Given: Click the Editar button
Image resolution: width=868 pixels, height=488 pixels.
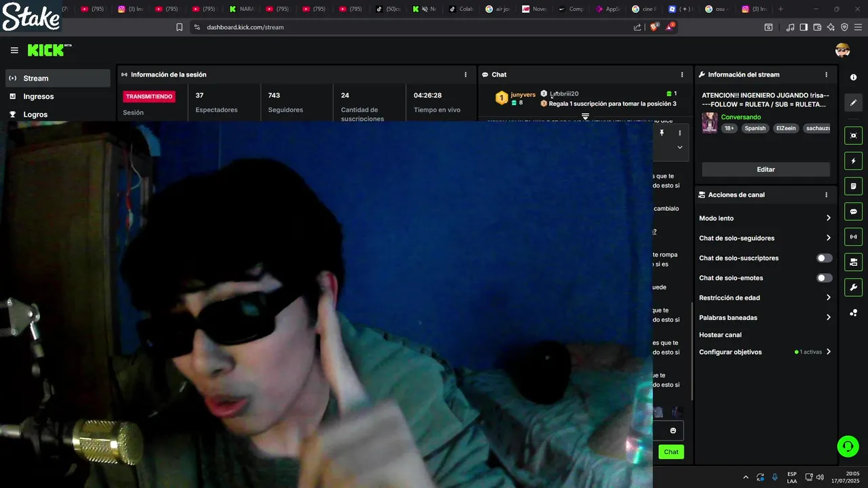Looking at the screenshot, I should (x=766, y=169).
